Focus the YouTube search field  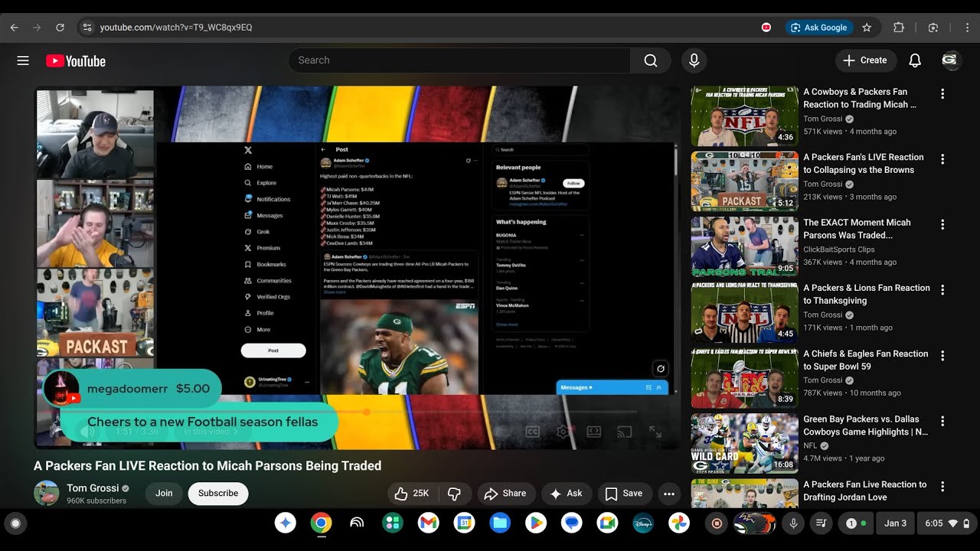(x=459, y=60)
